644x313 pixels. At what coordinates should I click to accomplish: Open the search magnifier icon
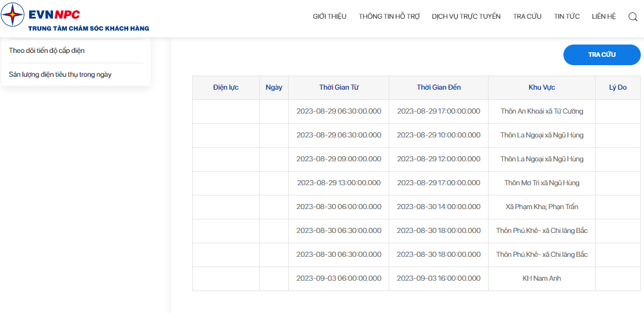633,16
